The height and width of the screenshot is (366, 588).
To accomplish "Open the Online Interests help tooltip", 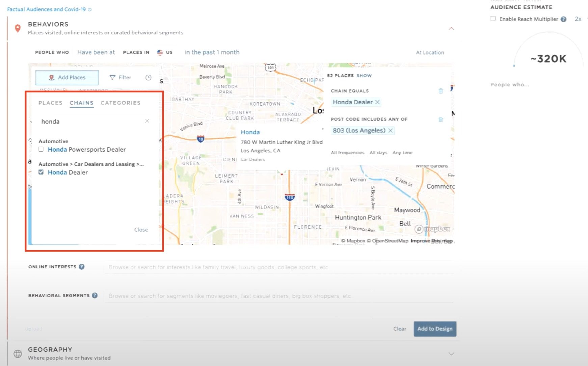I will [x=82, y=267].
